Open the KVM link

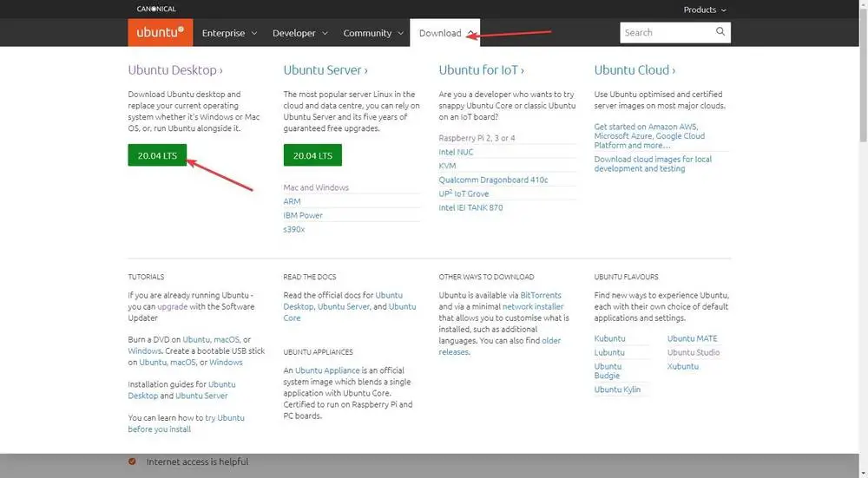(x=447, y=166)
